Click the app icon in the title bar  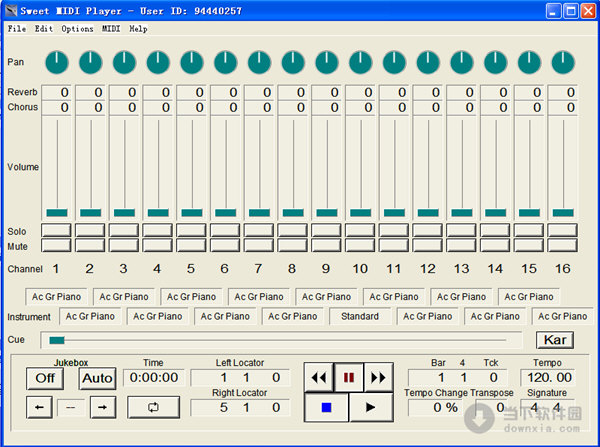[x=11, y=10]
